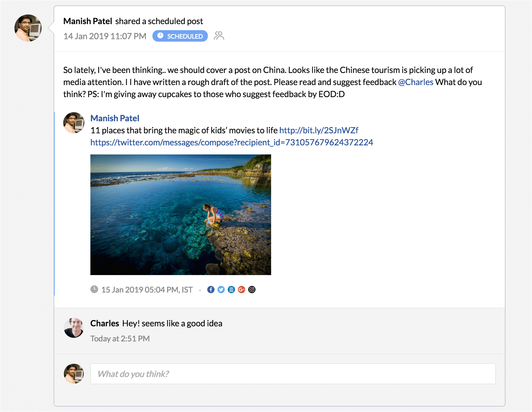Viewport: 532px width, 412px height.
Task: Click the Facebook network icon
Action: tap(211, 290)
